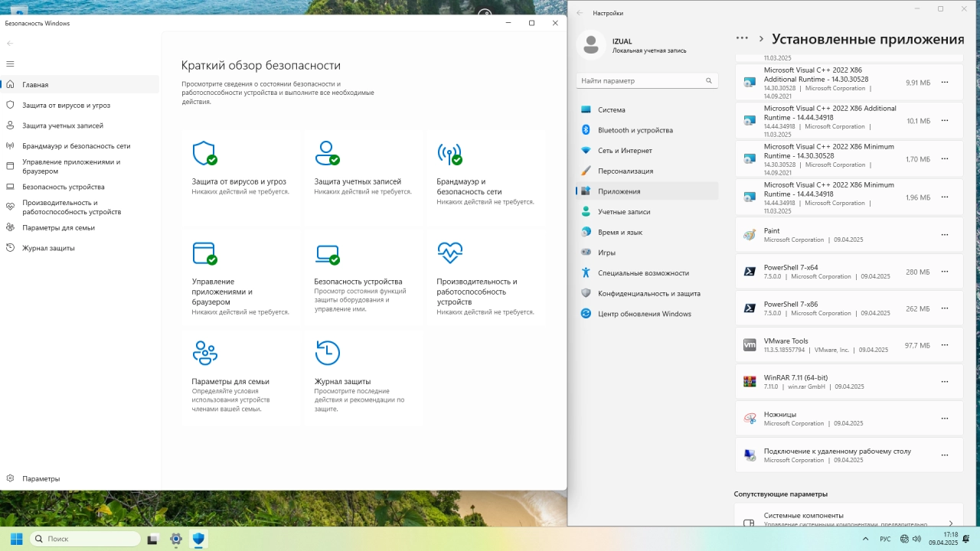Open Защита учетных записей sidebar item
The height and width of the screenshot is (551, 980).
click(80, 126)
